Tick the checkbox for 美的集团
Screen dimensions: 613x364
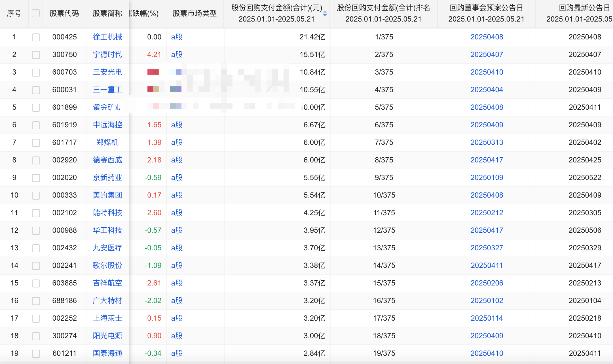point(36,195)
